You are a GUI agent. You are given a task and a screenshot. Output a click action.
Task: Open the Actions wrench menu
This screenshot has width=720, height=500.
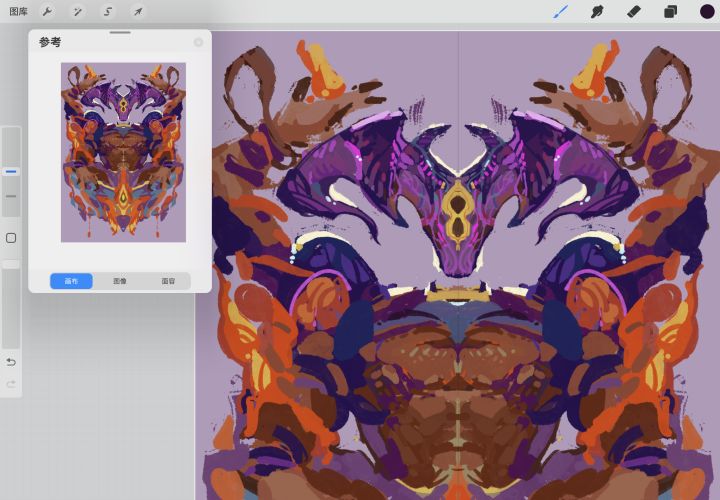click(x=47, y=12)
